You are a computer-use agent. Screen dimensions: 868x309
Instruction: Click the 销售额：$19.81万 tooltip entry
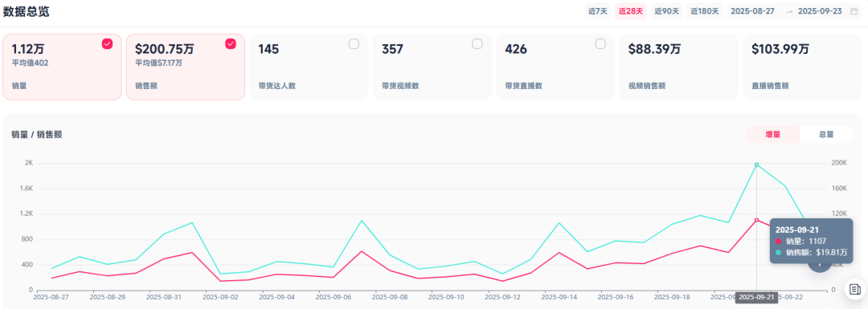click(x=811, y=253)
